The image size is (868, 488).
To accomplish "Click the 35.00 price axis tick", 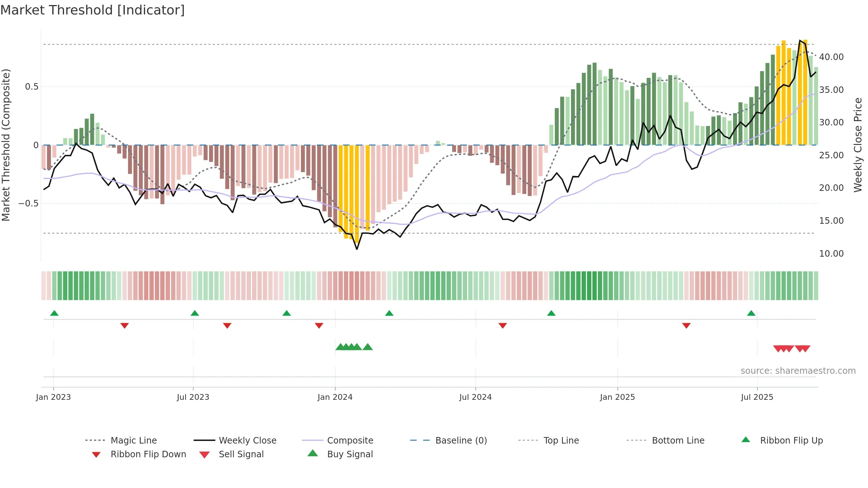I will point(831,90).
